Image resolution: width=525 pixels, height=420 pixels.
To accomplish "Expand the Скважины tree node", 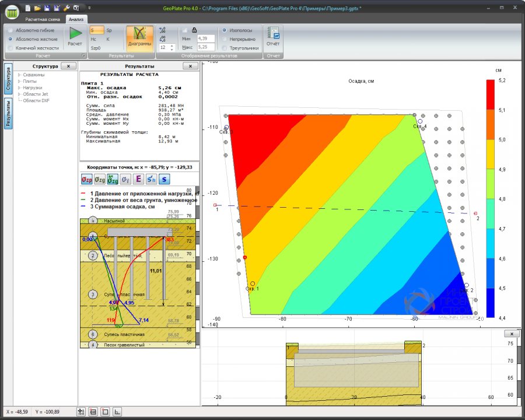I will (x=19, y=75).
